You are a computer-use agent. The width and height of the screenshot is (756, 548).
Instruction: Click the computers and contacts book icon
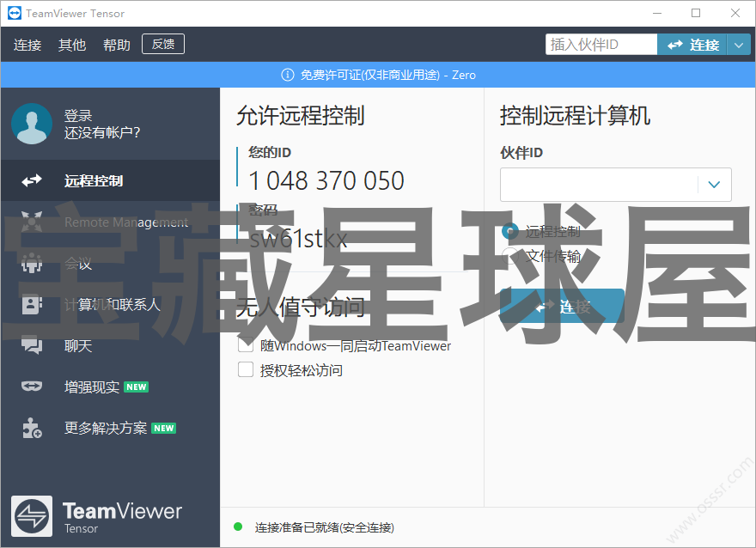coord(32,304)
